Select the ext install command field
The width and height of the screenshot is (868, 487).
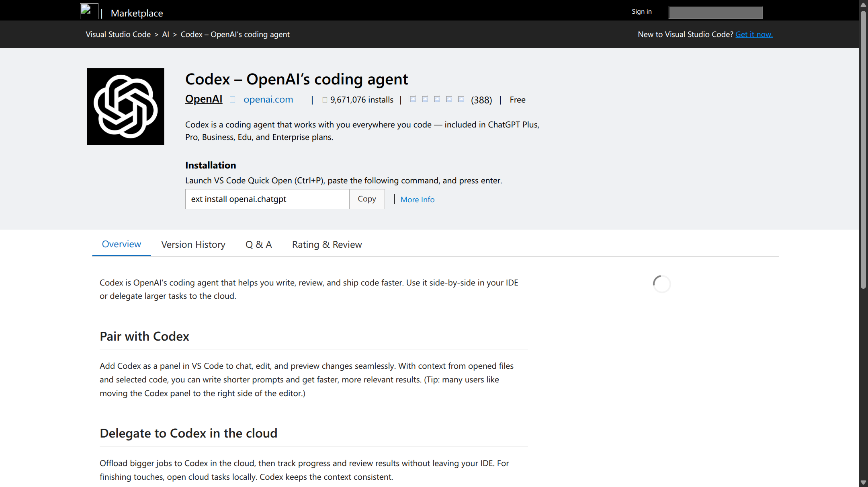[267, 199]
